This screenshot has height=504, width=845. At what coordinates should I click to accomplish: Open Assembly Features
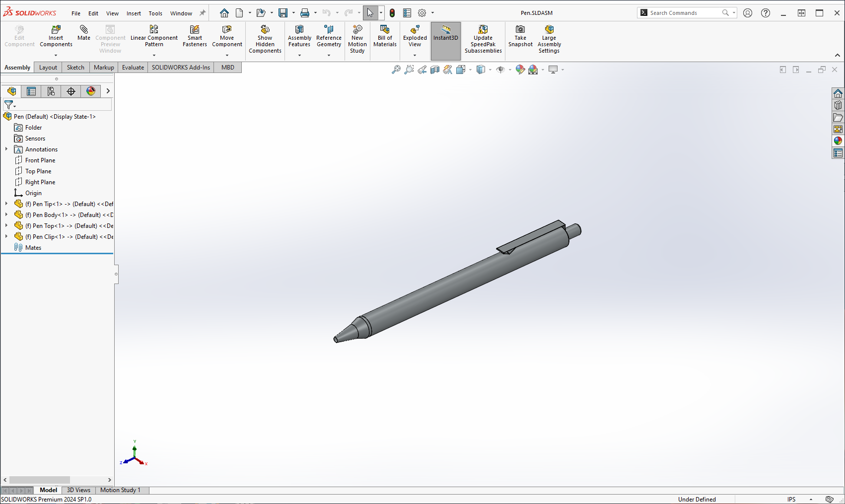coord(299,36)
